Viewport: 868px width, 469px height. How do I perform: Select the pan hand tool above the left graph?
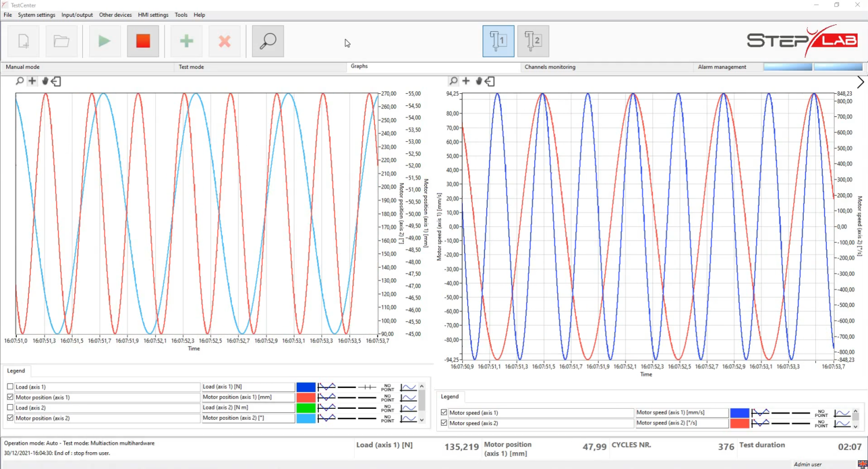pos(45,81)
